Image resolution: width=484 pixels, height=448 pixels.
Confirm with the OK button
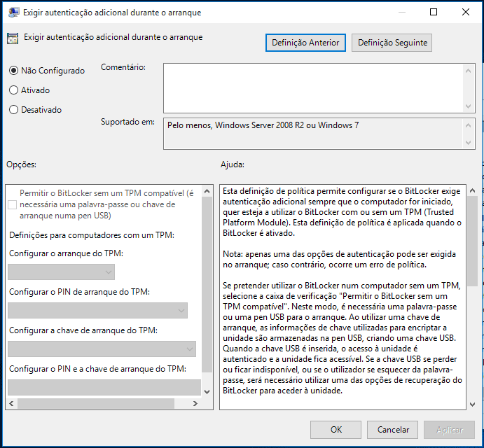(x=336, y=430)
